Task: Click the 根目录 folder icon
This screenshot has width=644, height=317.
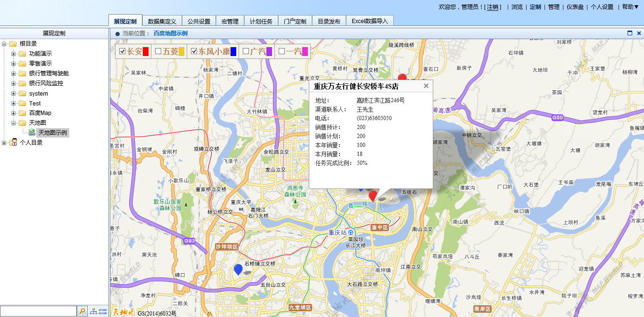Action: click(13, 44)
